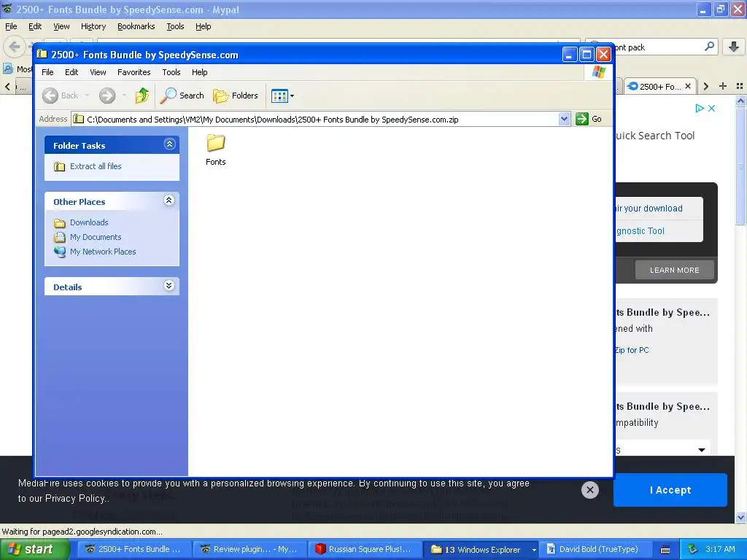
Task: Open the 13 Windows Explorer taskbar group
Action: (x=481, y=549)
